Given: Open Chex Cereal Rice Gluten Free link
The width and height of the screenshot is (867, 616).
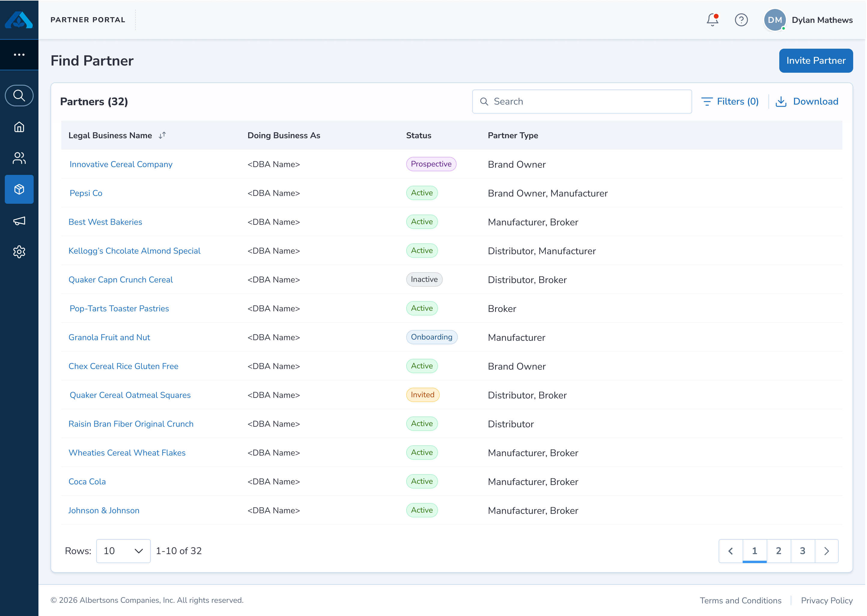Looking at the screenshot, I should pyautogui.click(x=123, y=366).
